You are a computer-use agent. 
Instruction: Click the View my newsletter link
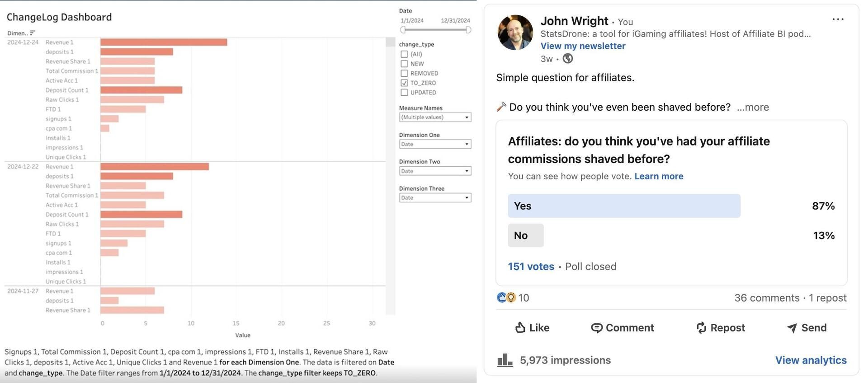tap(583, 46)
